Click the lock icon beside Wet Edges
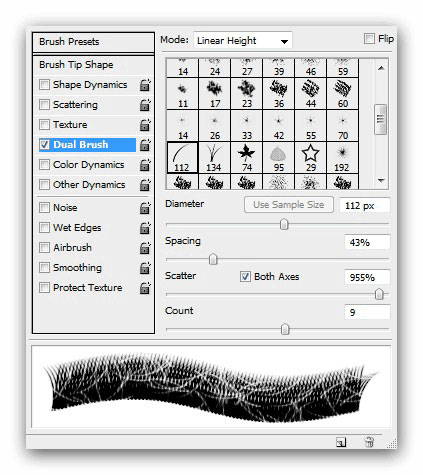Viewport: 423px width, 475px height. tap(145, 228)
